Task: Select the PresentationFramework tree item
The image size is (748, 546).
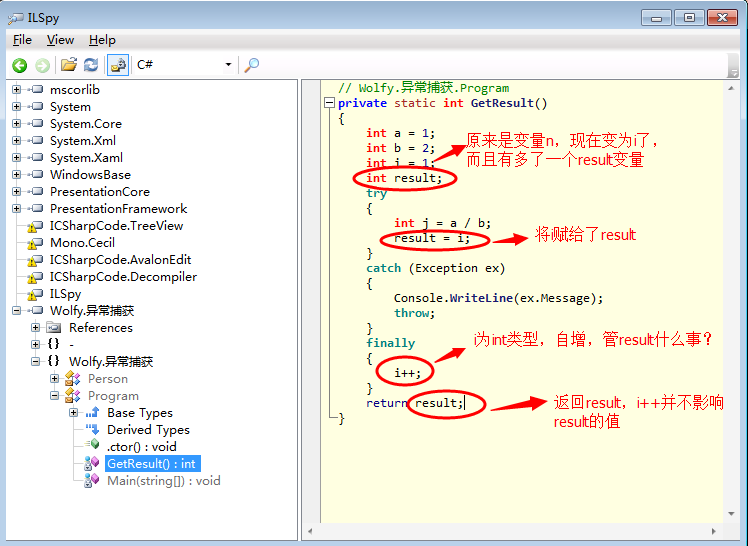Action: coord(118,208)
